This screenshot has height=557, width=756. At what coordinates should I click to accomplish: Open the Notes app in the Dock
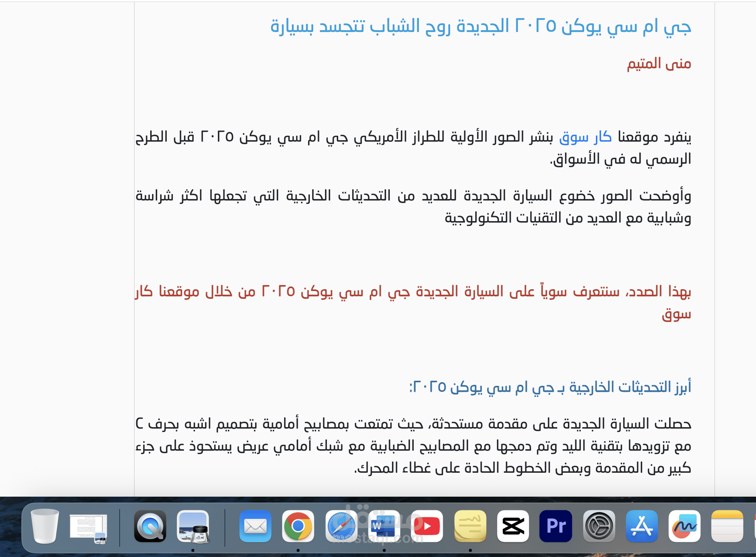click(728, 526)
